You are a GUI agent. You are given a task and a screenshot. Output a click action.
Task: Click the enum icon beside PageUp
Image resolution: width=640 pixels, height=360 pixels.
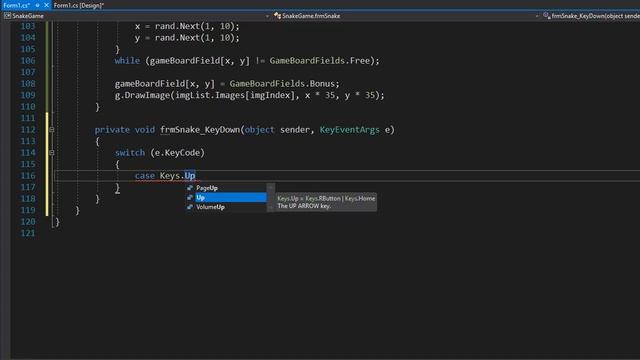tap(190, 188)
